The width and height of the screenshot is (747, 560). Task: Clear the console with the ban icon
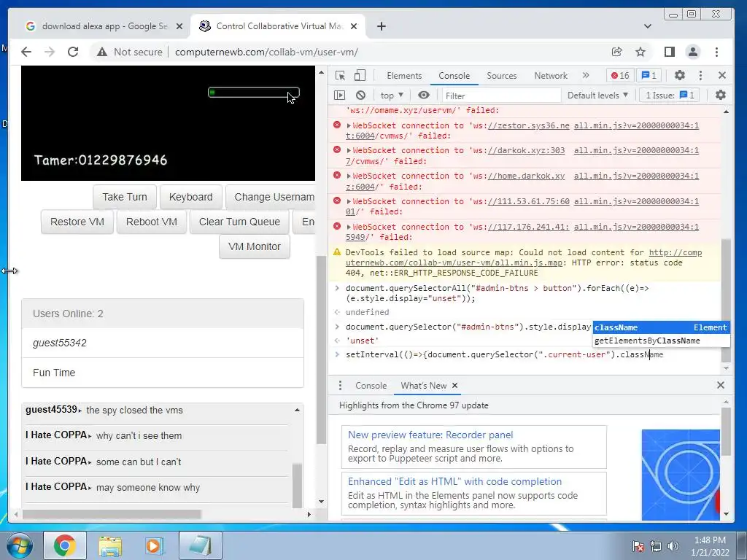point(360,96)
